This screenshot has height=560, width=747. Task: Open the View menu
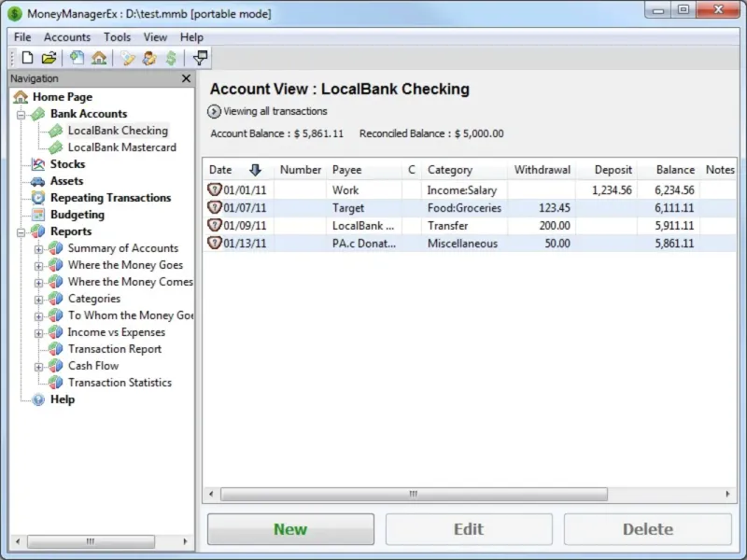155,37
